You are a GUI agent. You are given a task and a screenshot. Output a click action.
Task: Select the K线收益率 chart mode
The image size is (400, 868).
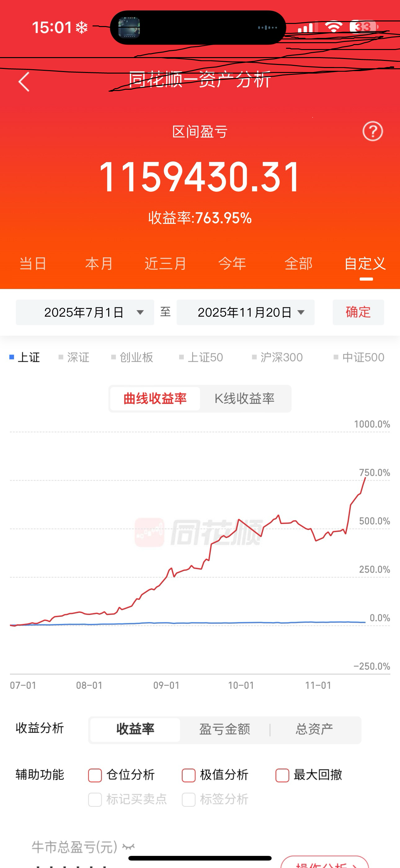245,399
